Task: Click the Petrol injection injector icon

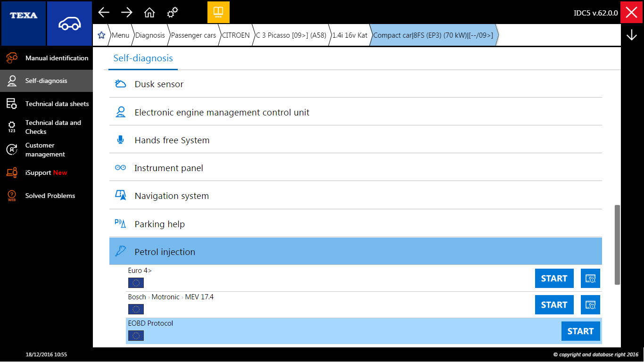Action: (x=121, y=251)
